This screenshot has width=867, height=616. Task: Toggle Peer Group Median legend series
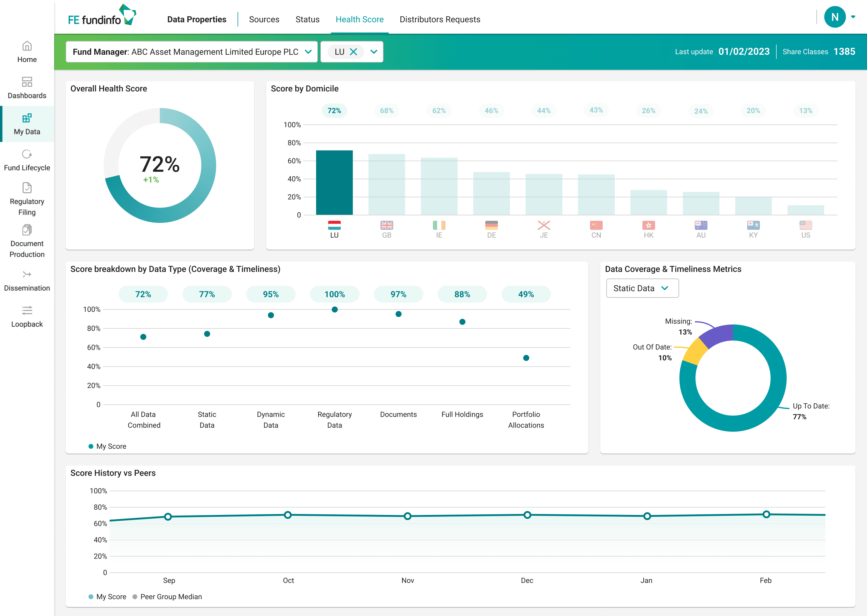pyautogui.click(x=167, y=597)
